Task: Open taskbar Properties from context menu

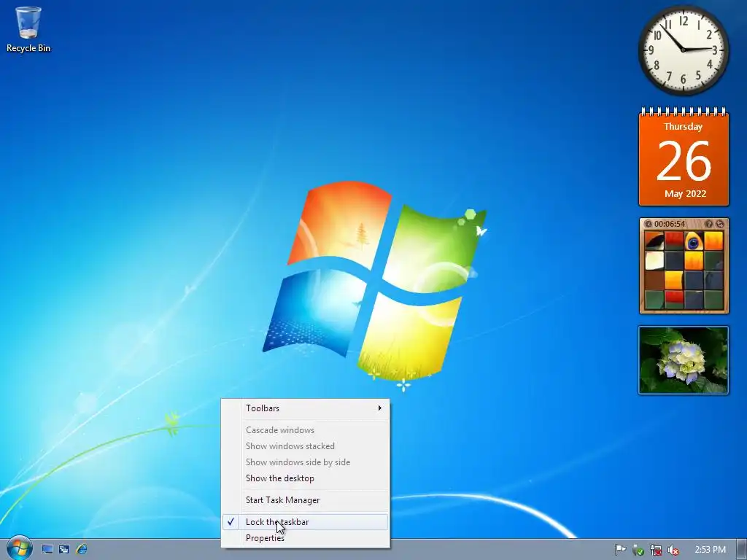Action: [306, 538]
